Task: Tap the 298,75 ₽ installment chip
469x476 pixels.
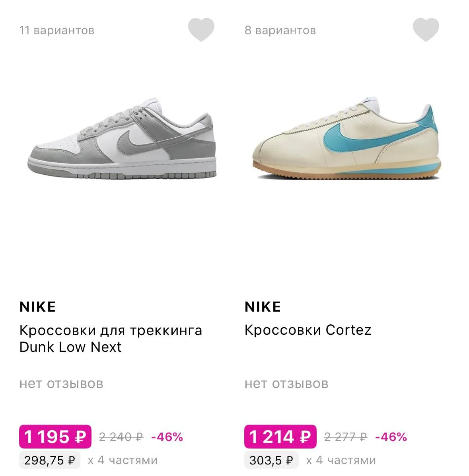Action: pos(49,460)
